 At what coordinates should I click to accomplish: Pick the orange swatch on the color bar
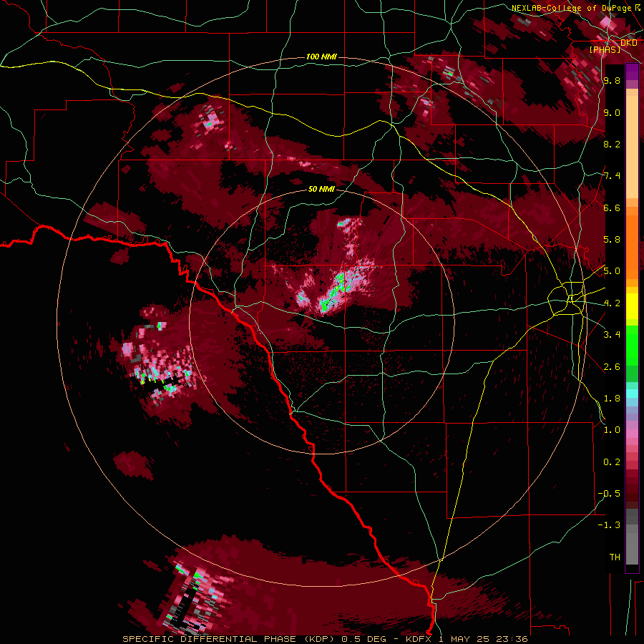632,246
